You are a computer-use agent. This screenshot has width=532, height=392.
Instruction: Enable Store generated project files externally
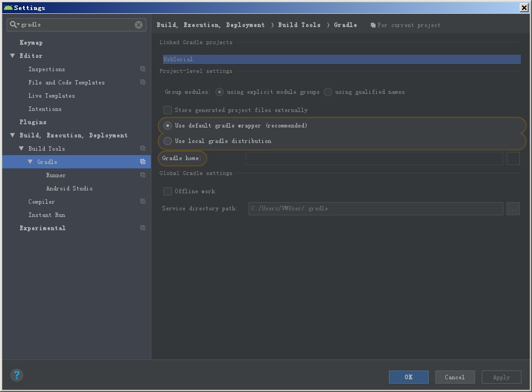(168, 110)
